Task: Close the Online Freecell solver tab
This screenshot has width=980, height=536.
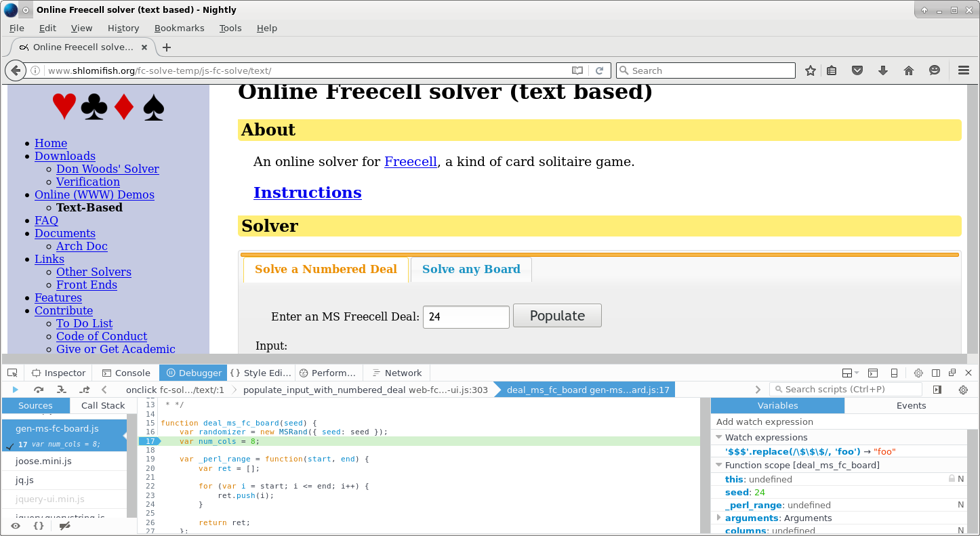Action: (x=144, y=47)
